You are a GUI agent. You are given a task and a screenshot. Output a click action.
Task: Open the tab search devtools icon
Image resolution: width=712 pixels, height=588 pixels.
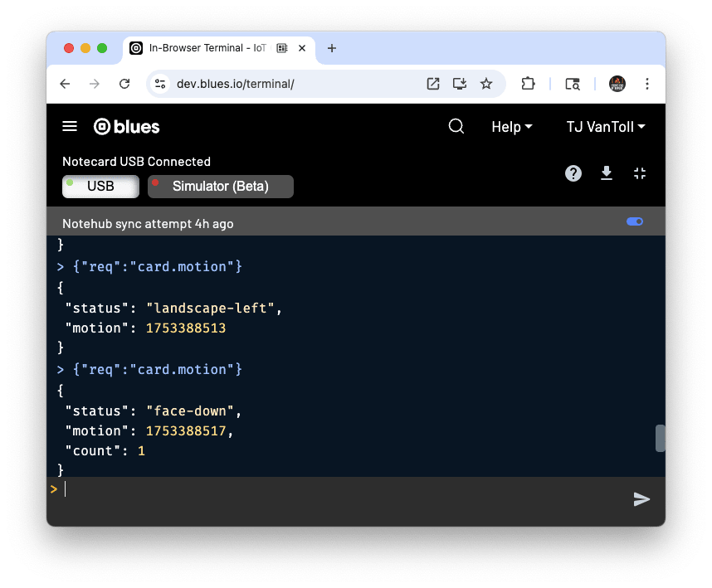pos(572,84)
